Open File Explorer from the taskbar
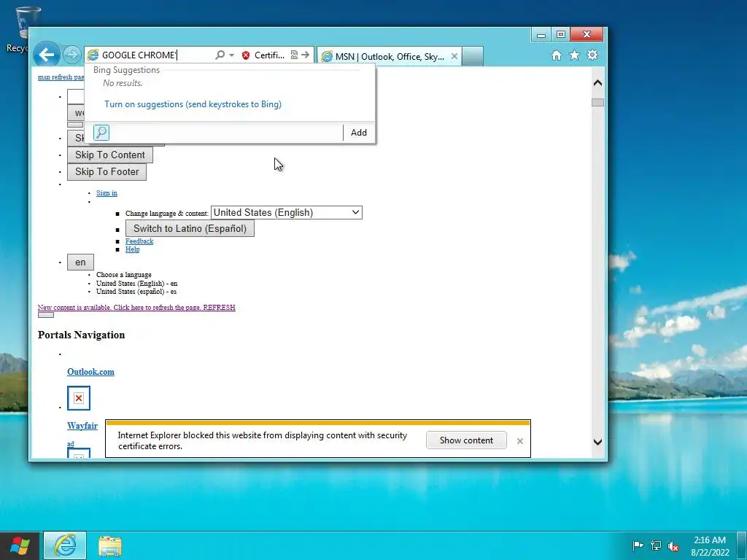 [110, 545]
